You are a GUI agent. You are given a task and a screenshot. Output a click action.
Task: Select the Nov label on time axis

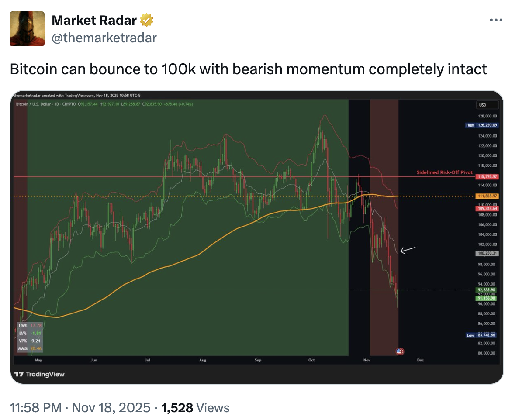click(x=367, y=360)
